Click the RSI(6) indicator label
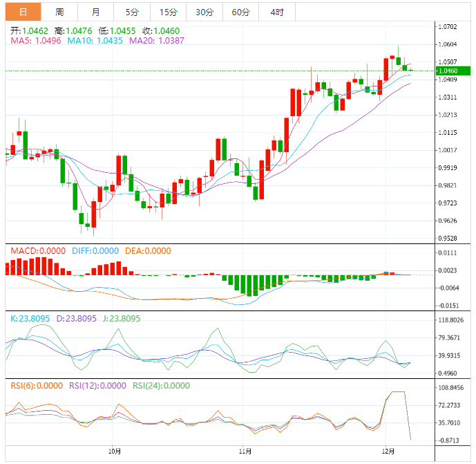The height and width of the screenshot is (464, 476). tap(35, 386)
